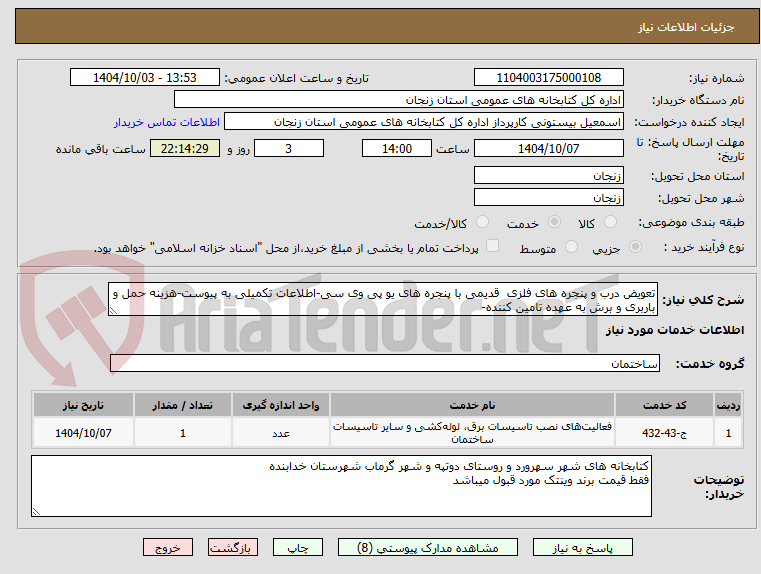Click the countdown timer 22:14:29
Image resolution: width=761 pixels, height=574 pixels.
click(x=185, y=148)
